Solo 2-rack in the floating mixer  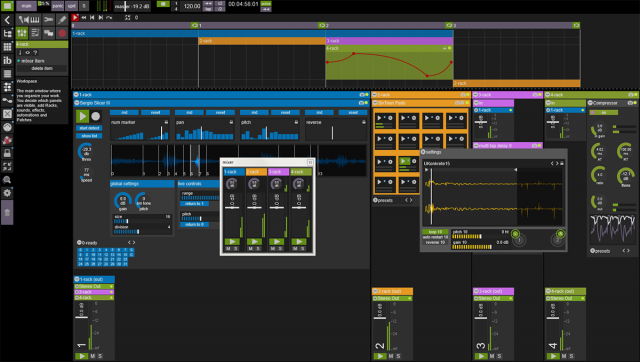click(258, 249)
